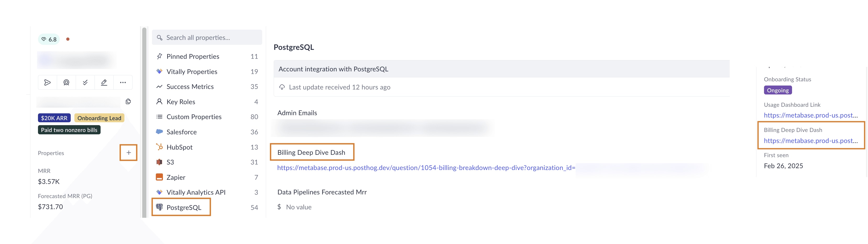
Task: Expand the Vitally Properties section
Action: [x=192, y=71]
